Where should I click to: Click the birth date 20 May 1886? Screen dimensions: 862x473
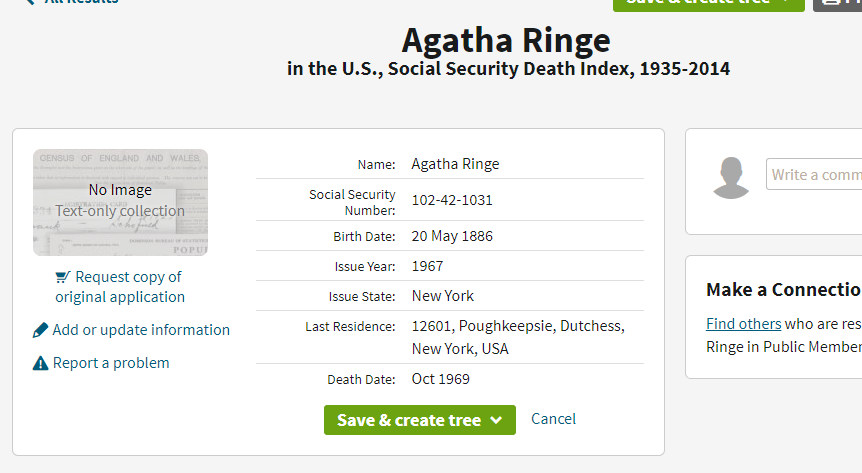point(452,237)
